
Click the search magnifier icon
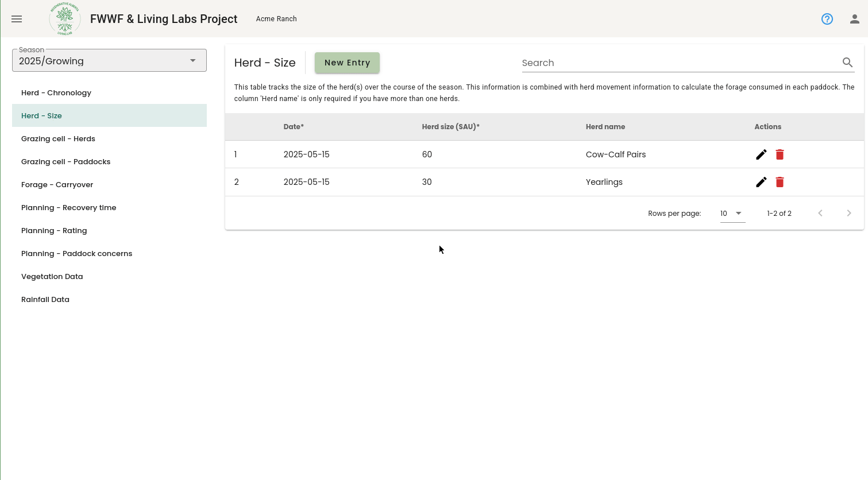847,63
